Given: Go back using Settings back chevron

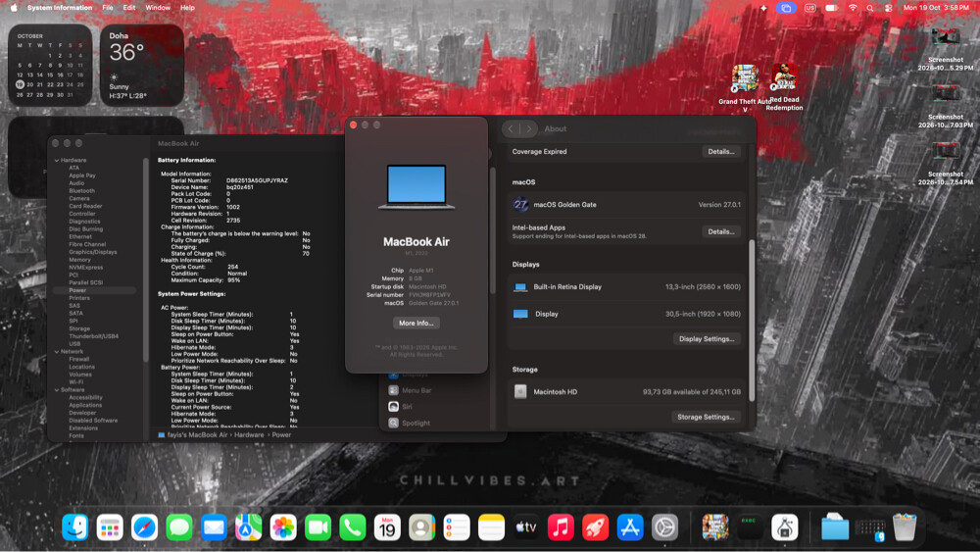Looking at the screenshot, I should tap(511, 128).
